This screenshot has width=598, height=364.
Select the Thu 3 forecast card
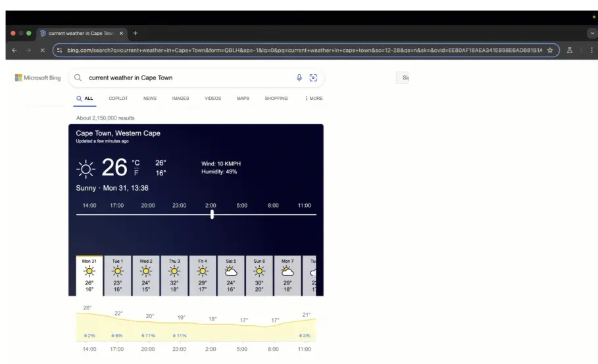tap(174, 276)
